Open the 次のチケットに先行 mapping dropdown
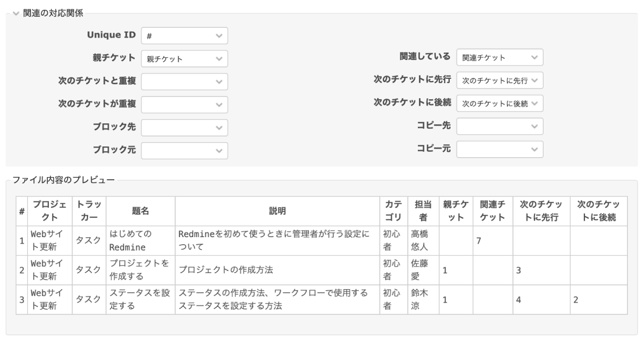Image resolution: width=644 pixels, height=338 pixels. 500,80
